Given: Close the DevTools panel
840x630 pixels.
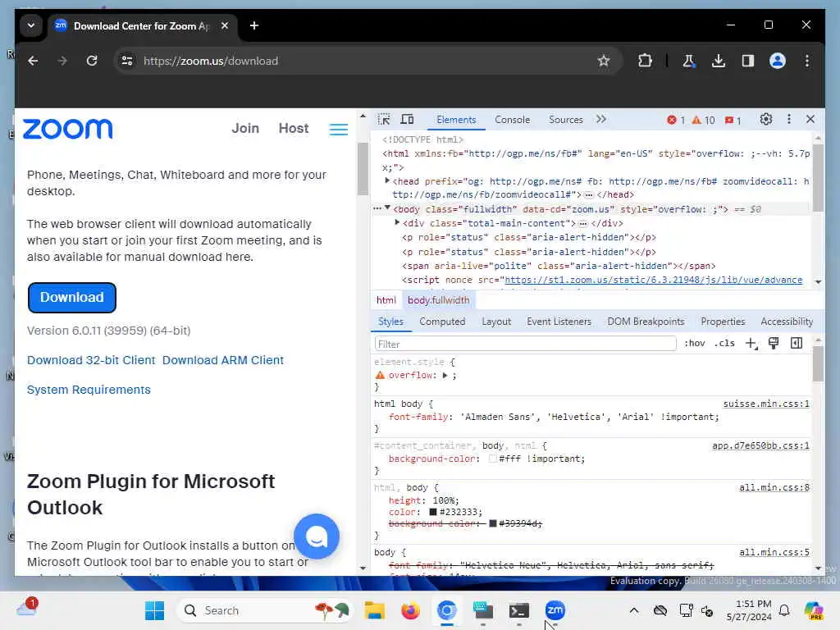Looking at the screenshot, I should pos(810,120).
